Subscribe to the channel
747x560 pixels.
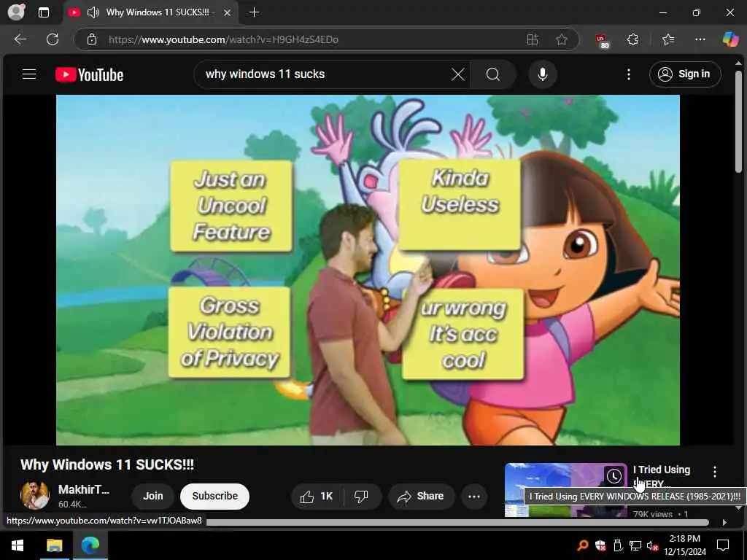pyautogui.click(x=215, y=496)
